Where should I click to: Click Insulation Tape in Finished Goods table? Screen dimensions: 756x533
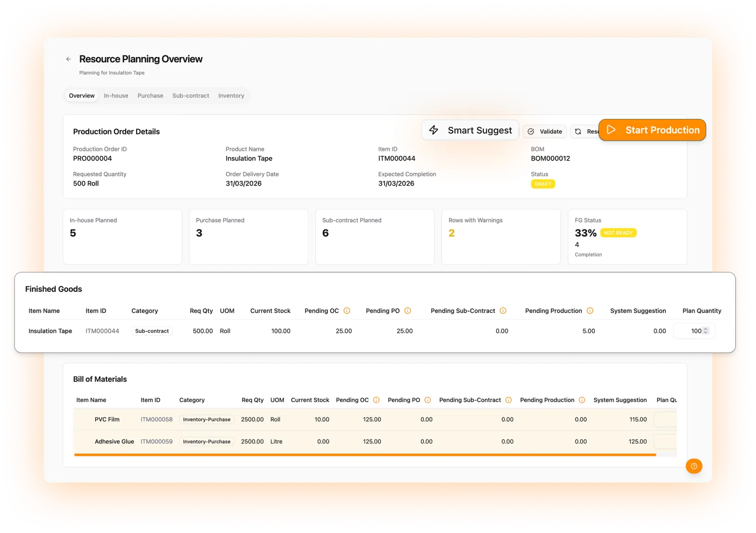(51, 331)
